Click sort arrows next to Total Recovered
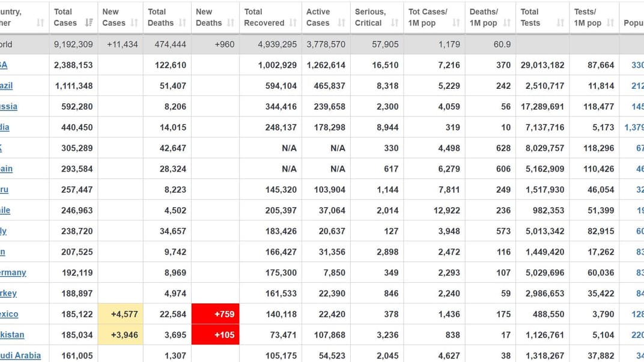This screenshot has height=362, width=644. click(293, 23)
